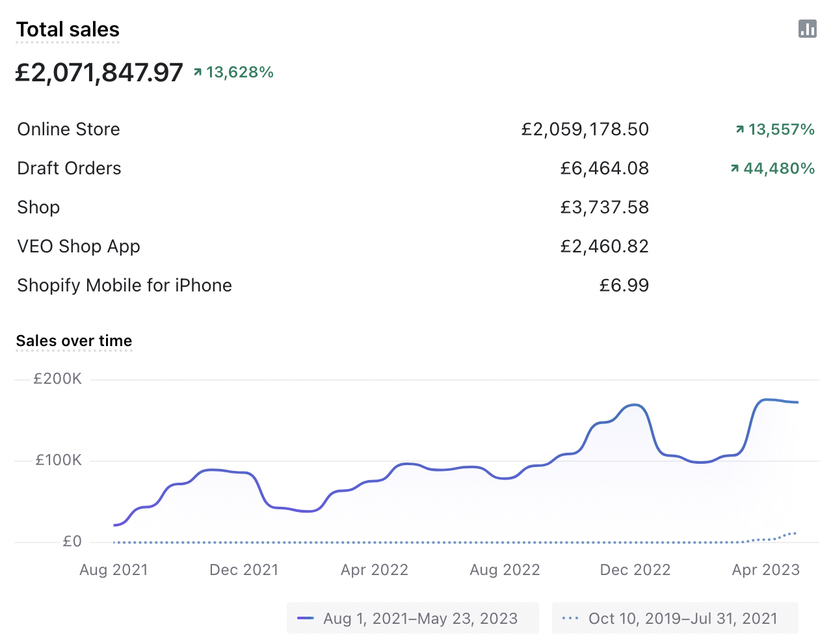Screen dimensions: 831x644
Task: Click the dotted blue legend line swatch
Action: (570, 619)
